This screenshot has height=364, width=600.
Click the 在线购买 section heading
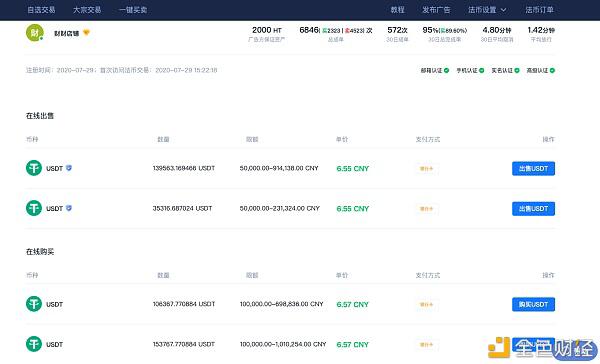[x=40, y=251]
